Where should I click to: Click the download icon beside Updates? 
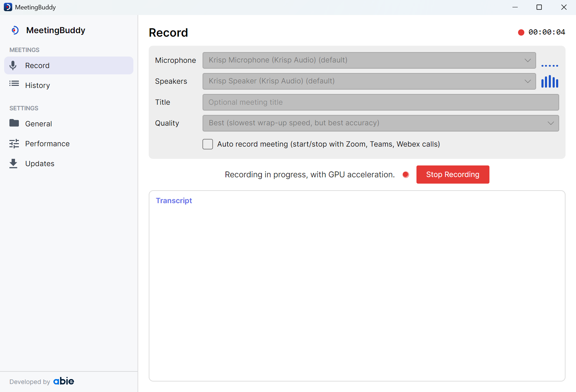click(13, 163)
